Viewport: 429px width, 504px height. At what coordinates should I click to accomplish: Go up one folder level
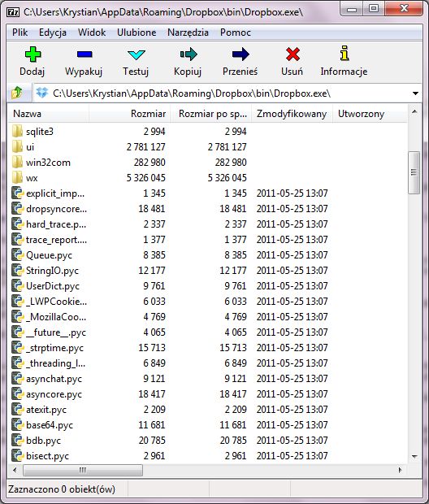[x=17, y=93]
